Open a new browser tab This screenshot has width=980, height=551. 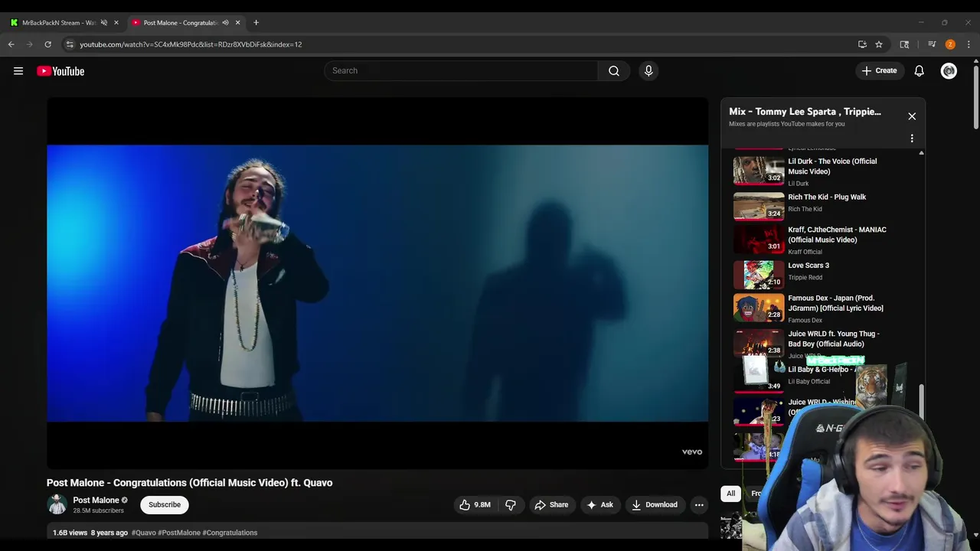click(256, 23)
